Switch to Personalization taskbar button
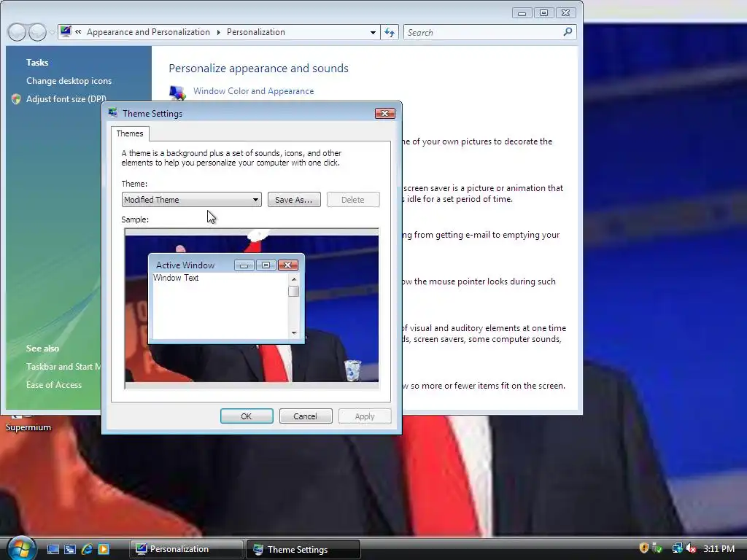 click(186, 549)
